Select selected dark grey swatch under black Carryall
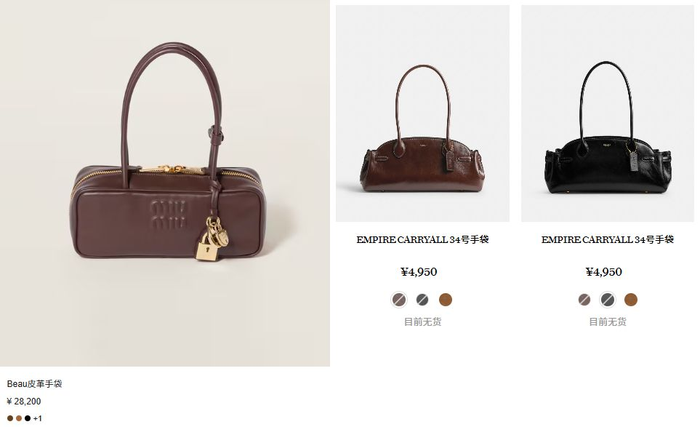This screenshot has width=700, height=427. click(608, 300)
